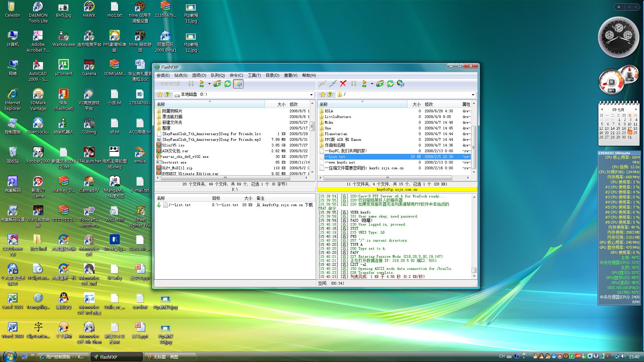Open the 查看(V) menu
The image size is (644, 362).
(x=290, y=75)
